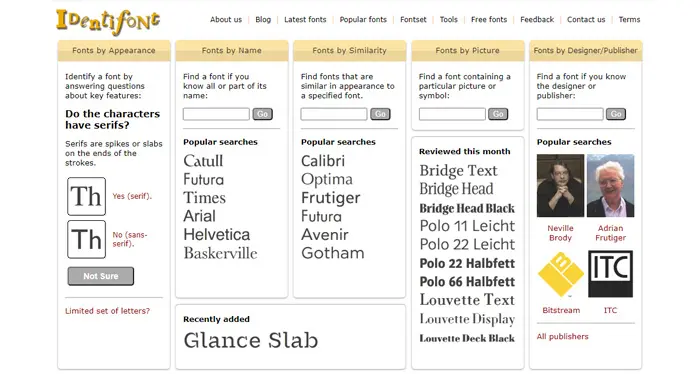Image resolution: width=700 pixels, height=374 pixels.
Task: Open the Bitstream publisher logo
Action: pyautogui.click(x=561, y=274)
